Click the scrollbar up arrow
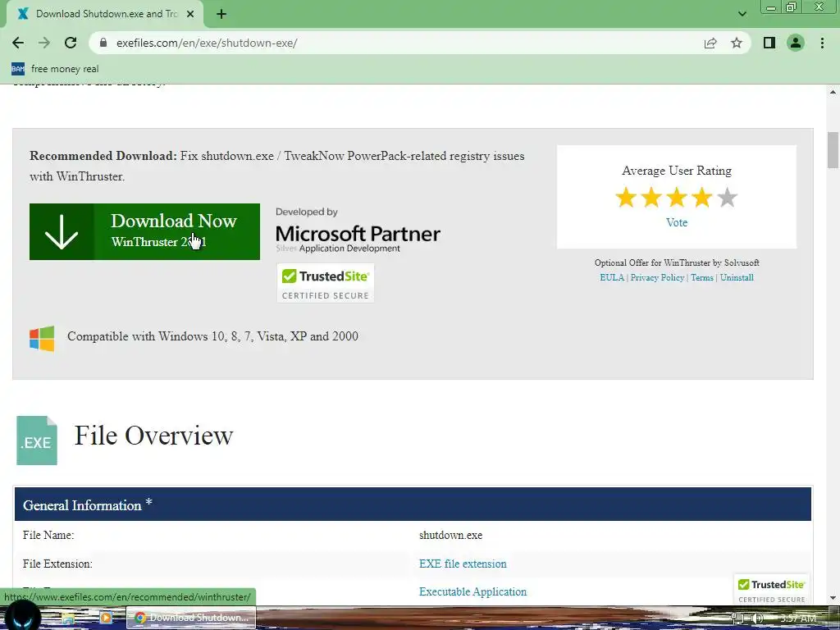The width and height of the screenshot is (840, 630). tap(833, 92)
